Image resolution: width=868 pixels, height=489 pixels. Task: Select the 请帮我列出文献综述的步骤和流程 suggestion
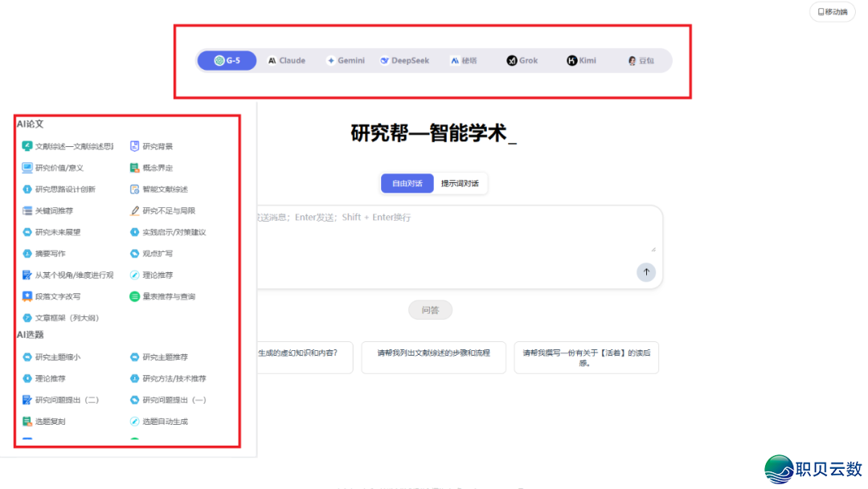click(433, 352)
